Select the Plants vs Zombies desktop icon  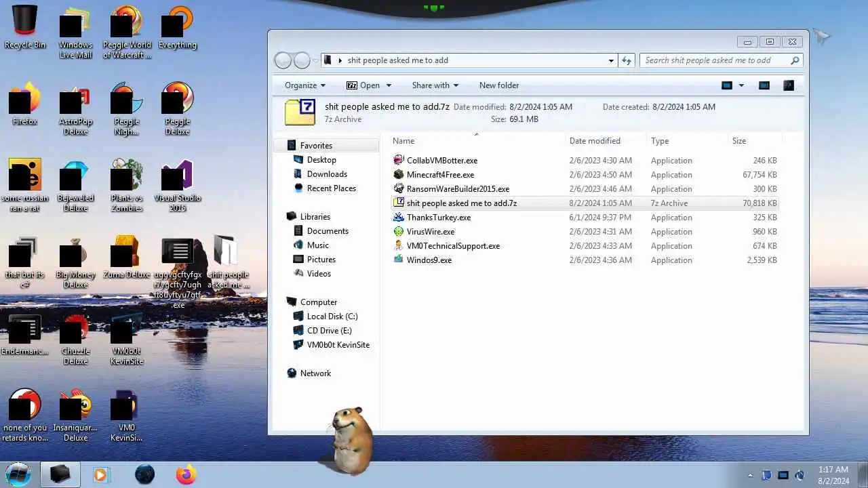[127, 185]
